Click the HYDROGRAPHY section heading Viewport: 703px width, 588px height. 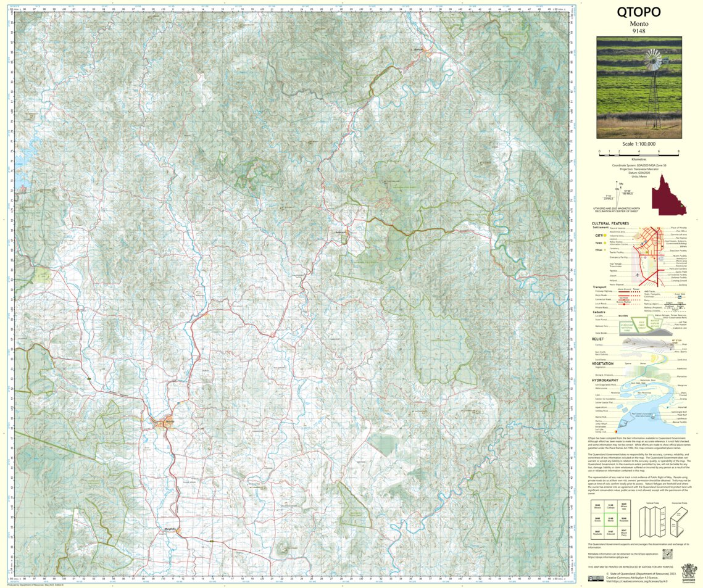[604, 380]
